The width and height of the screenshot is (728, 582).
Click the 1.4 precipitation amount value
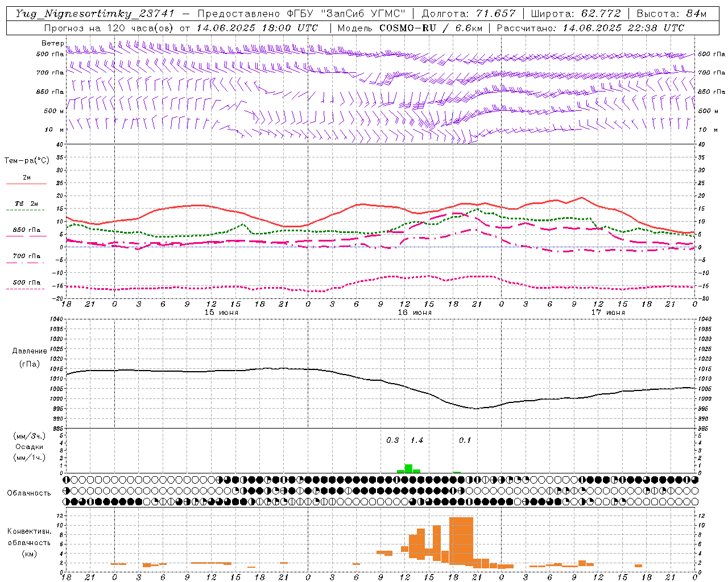(x=417, y=440)
